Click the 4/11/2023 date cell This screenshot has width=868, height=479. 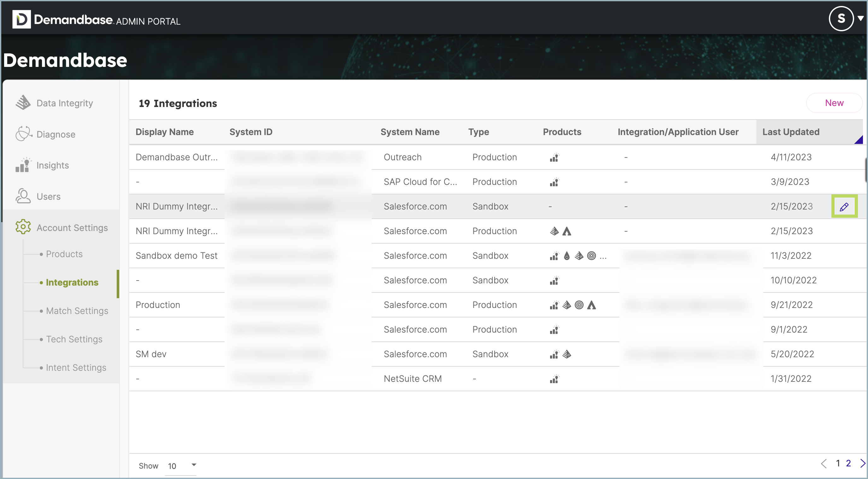(x=791, y=157)
